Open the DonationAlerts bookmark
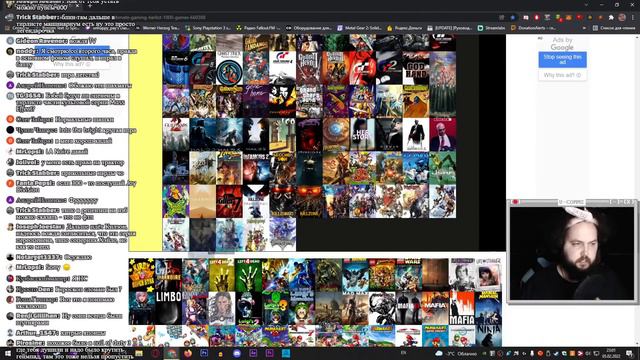Viewport: 640px width, 360px height. [x=533, y=28]
